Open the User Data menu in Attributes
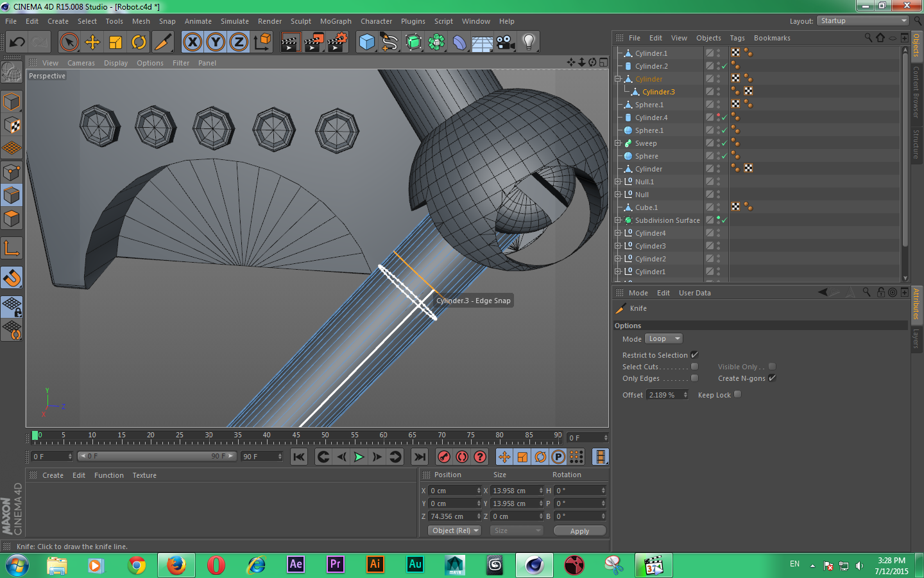The image size is (924, 578). tap(694, 293)
